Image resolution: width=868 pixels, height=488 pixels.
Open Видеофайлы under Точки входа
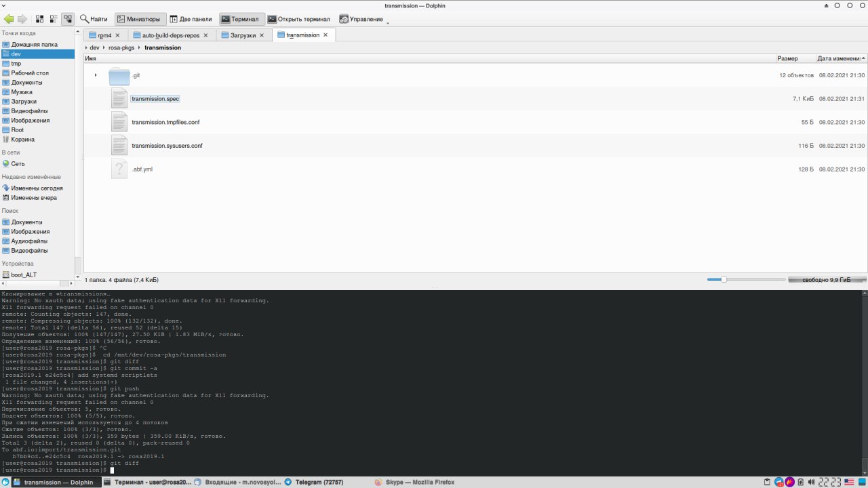[x=37, y=110]
